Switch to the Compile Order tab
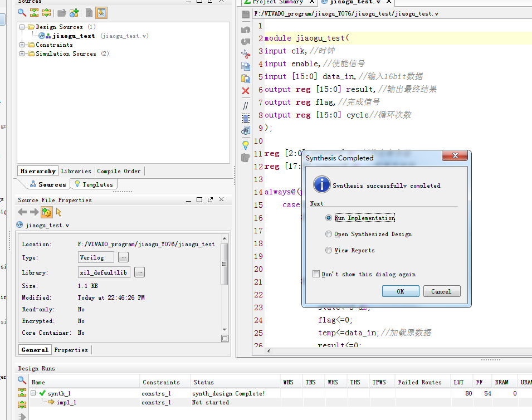 [x=119, y=171]
